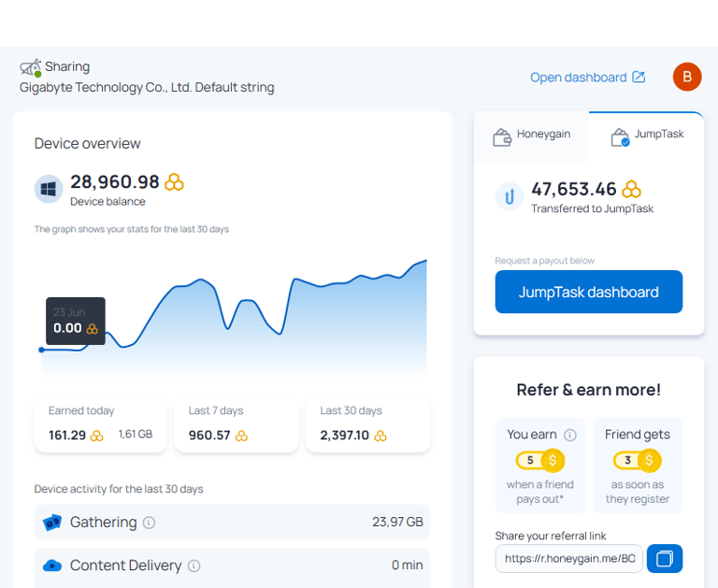Screen dimensions: 718x588
Task: Click info icon next to Gathering
Action: (x=149, y=523)
